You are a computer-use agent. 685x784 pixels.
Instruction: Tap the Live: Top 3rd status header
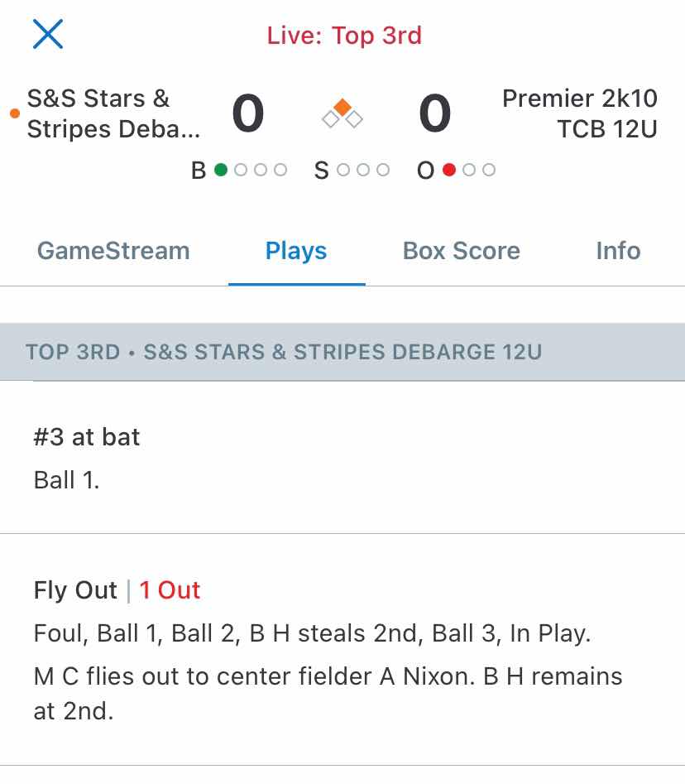344,36
